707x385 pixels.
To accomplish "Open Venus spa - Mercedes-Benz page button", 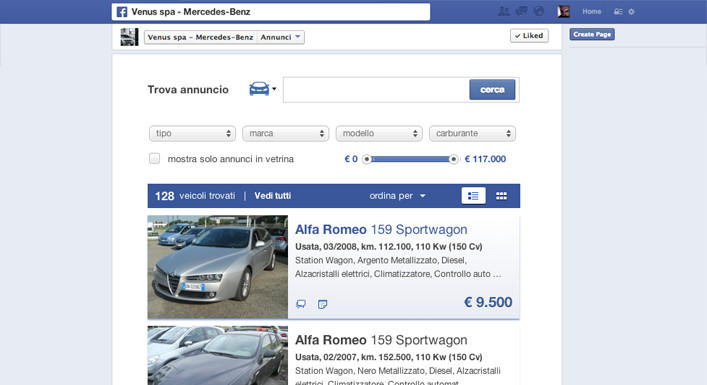I will pyautogui.click(x=201, y=37).
